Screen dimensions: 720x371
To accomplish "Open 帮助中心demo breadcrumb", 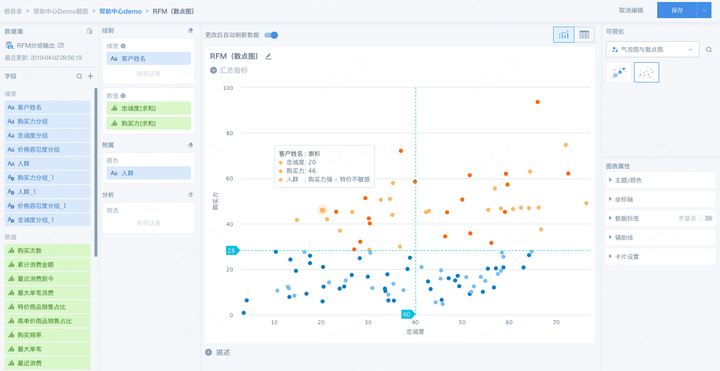I will point(121,11).
